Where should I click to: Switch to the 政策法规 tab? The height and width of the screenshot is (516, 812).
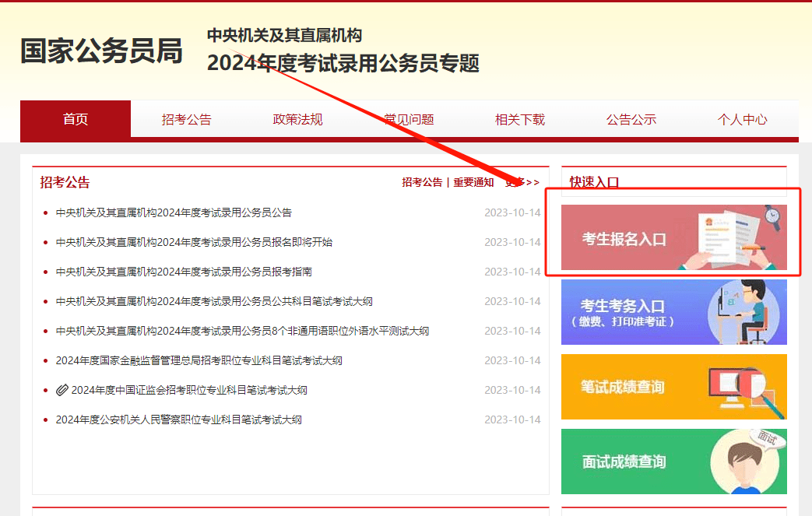297,118
